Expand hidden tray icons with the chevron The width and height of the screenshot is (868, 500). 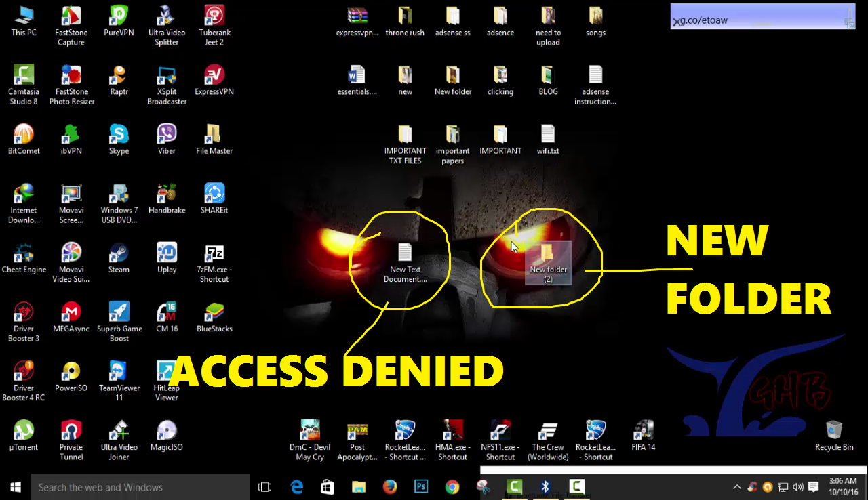(736, 486)
